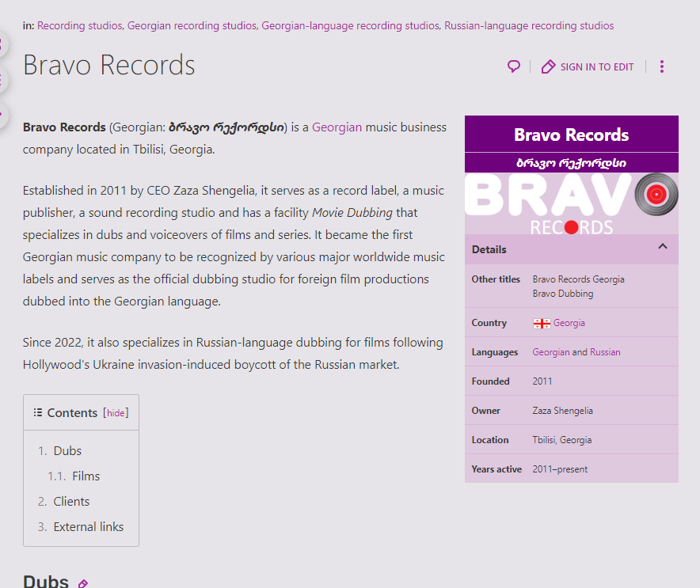Click the Dubs section heading
This screenshot has width=700, height=588.
46,582
